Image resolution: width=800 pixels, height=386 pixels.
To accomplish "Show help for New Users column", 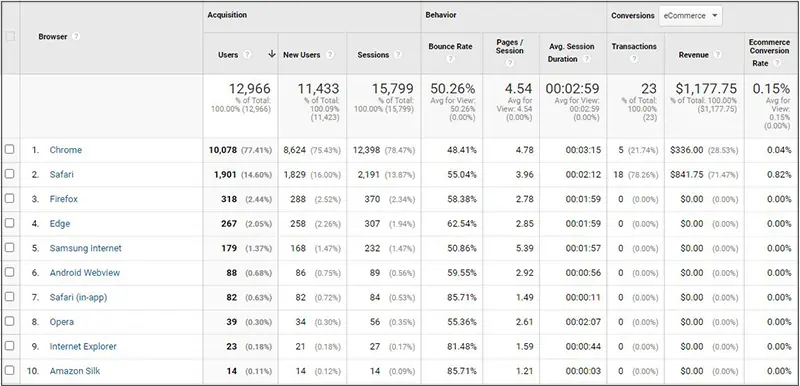I will pyautogui.click(x=330, y=55).
